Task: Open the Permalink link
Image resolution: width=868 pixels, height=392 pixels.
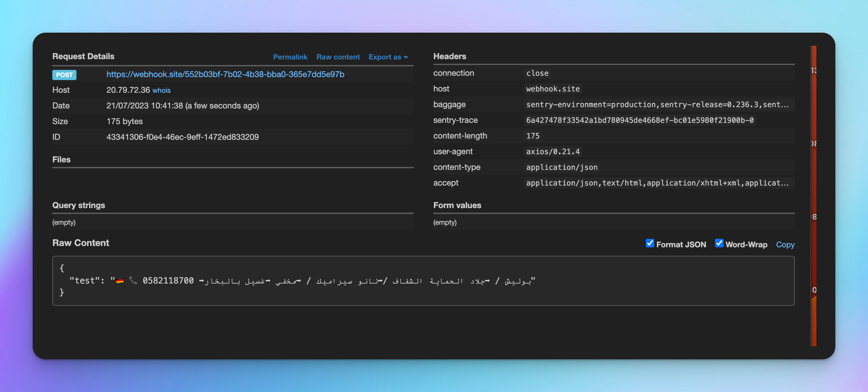Action: pos(290,57)
